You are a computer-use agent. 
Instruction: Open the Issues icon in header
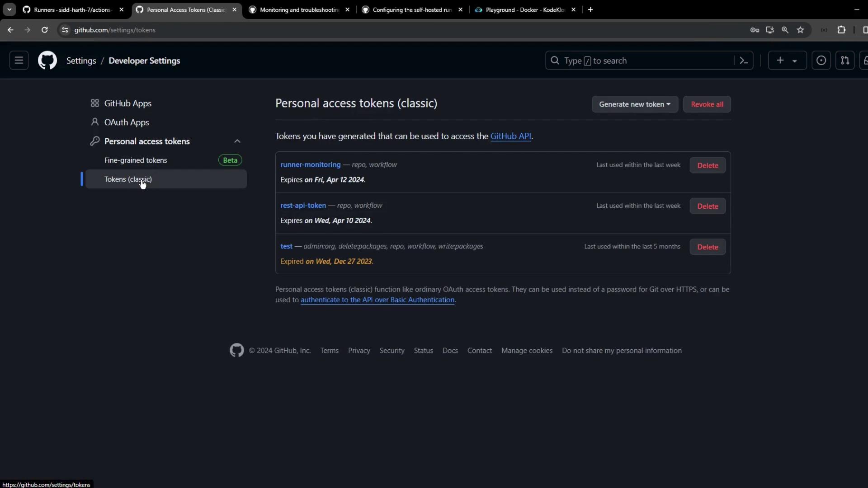pos(821,61)
